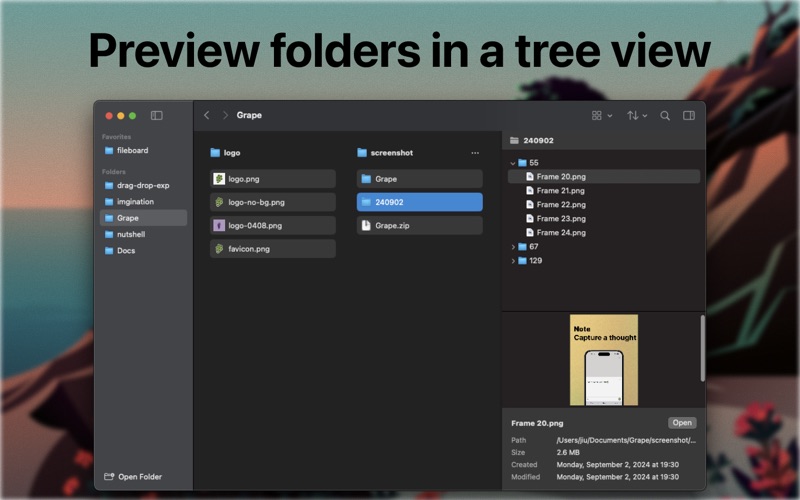Viewport: 800px width, 500px height.
Task: Go back with the left chevron
Action: click(x=207, y=115)
